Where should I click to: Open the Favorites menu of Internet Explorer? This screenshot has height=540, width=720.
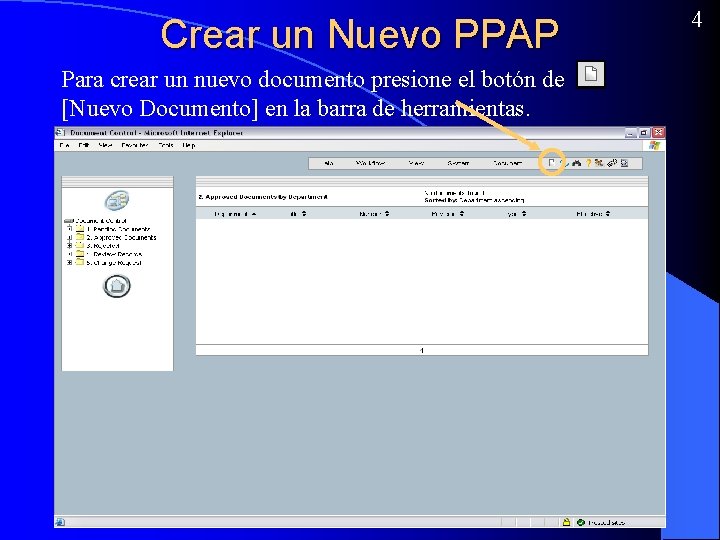pos(135,145)
